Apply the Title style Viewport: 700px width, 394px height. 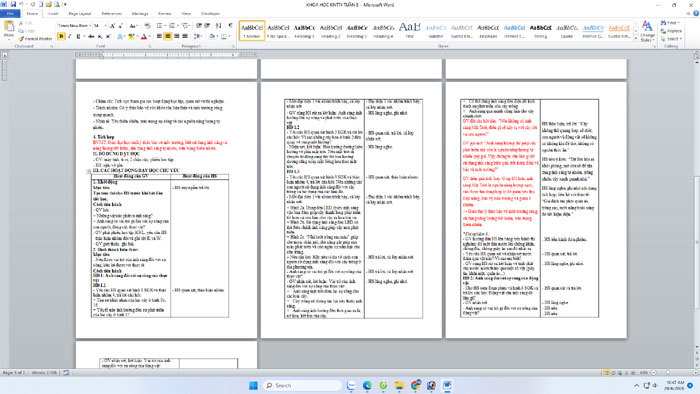coord(409,30)
